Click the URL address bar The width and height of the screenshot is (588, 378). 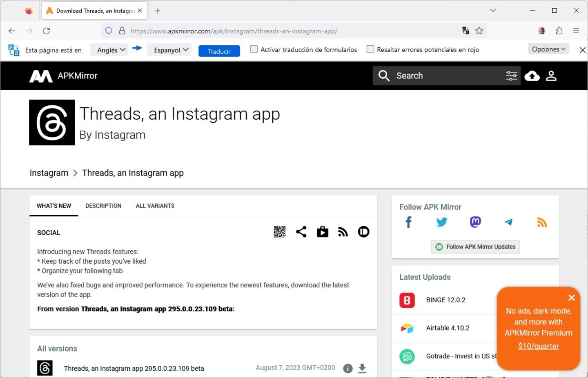294,31
